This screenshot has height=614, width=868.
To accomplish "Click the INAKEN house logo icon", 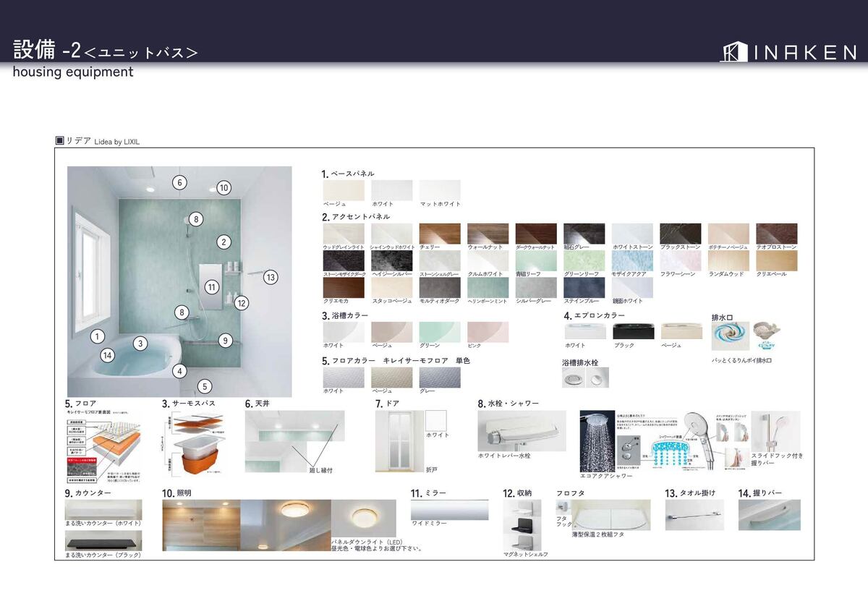I will coord(733,51).
